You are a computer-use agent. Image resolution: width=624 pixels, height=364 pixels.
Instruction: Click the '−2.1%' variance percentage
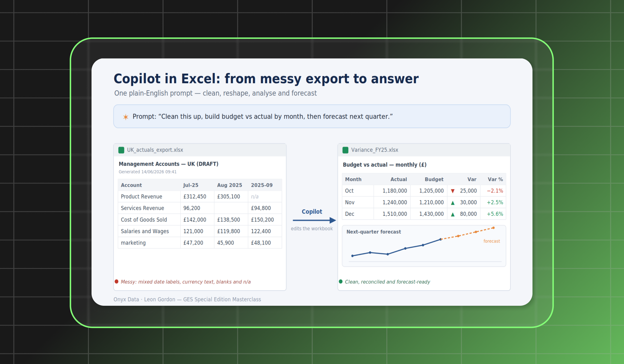(495, 191)
